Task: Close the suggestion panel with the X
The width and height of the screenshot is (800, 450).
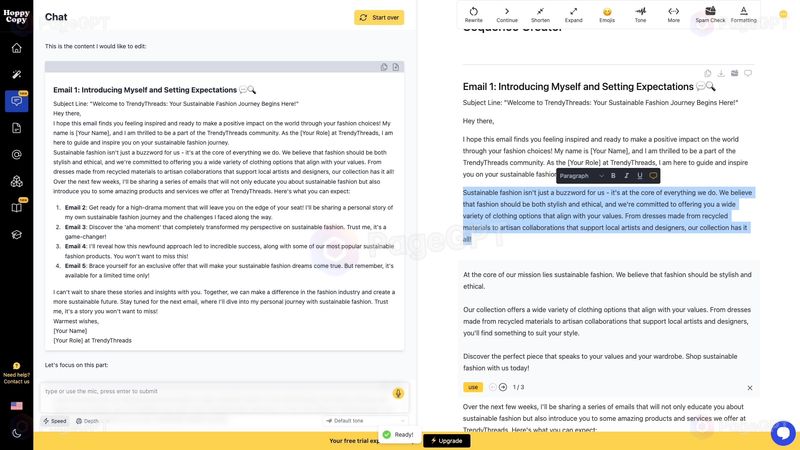Action: pyautogui.click(x=750, y=388)
